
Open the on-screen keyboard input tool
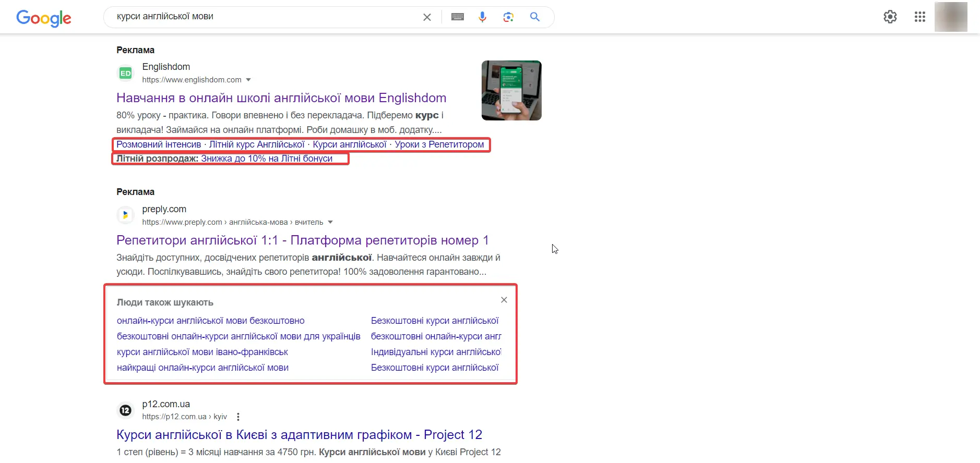(458, 17)
